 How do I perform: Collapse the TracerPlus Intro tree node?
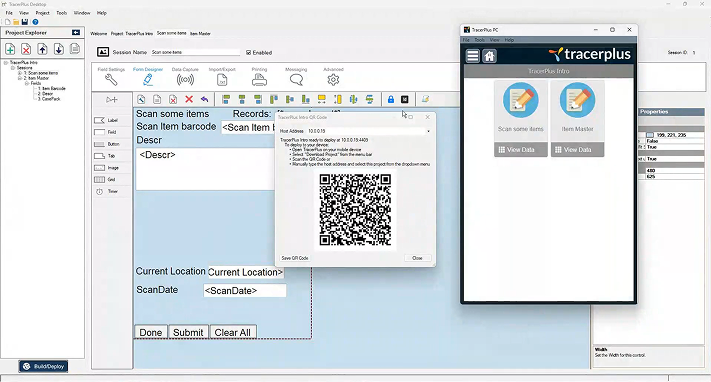6,63
